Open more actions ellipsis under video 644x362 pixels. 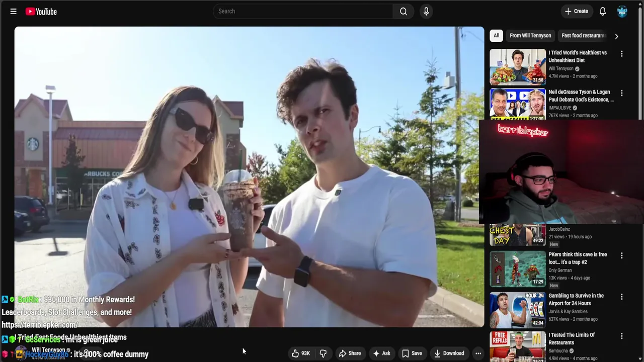click(478, 353)
